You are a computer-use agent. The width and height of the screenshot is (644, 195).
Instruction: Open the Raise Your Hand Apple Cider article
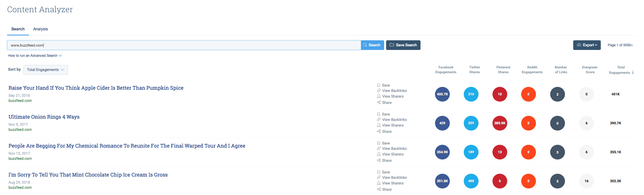(96, 88)
